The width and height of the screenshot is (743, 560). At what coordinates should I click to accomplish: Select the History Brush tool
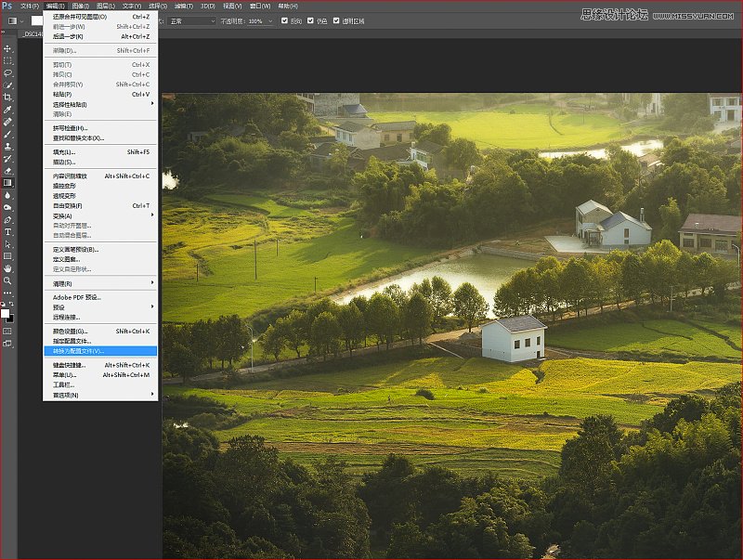coord(7,158)
